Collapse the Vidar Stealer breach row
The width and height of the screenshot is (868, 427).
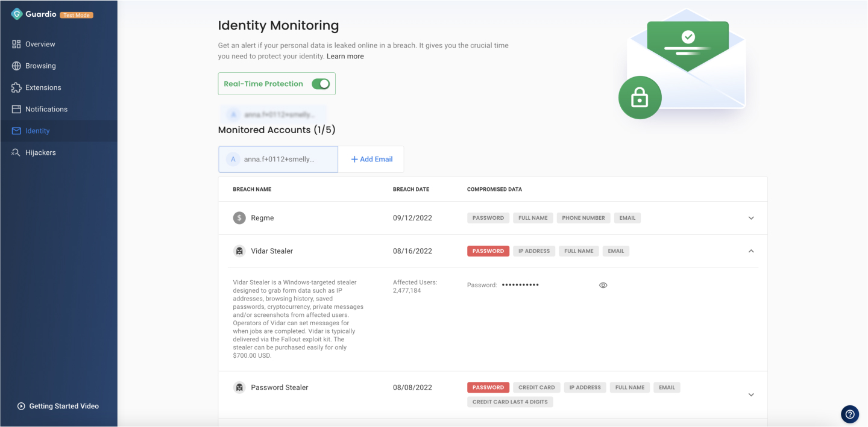tap(751, 251)
